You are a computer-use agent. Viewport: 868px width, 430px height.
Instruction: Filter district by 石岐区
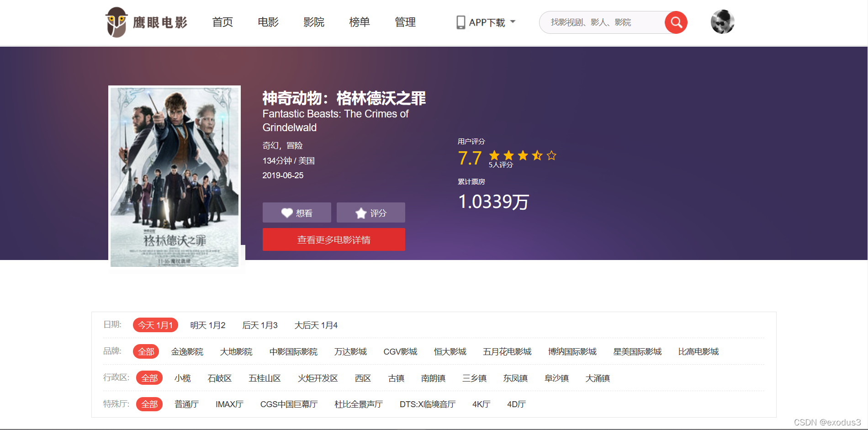220,378
